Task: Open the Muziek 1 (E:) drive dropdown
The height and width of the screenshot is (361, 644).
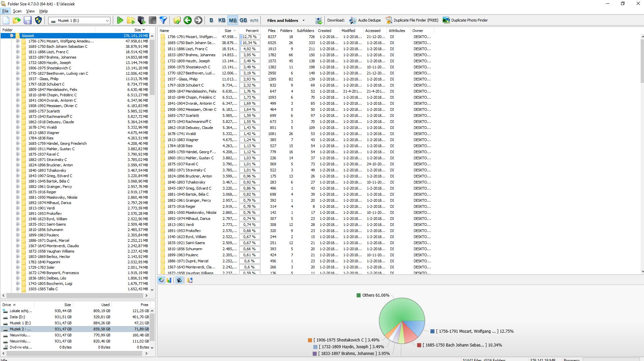Action: coord(107,21)
